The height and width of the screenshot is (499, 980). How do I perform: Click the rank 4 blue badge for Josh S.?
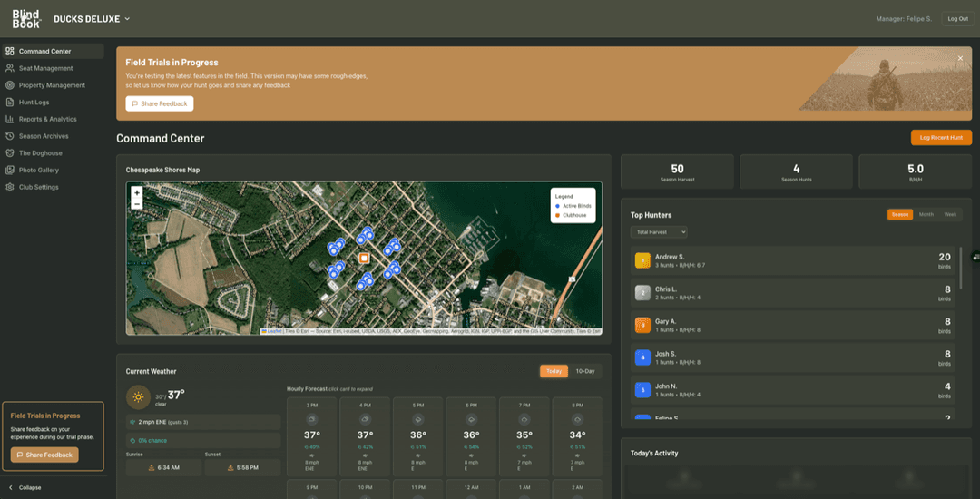pyautogui.click(x=642, y=357)
